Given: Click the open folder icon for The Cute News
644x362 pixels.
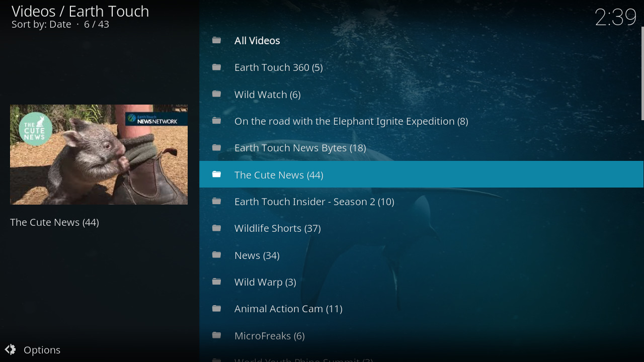Looking at the screenshot, I should (x=217, y=174).
